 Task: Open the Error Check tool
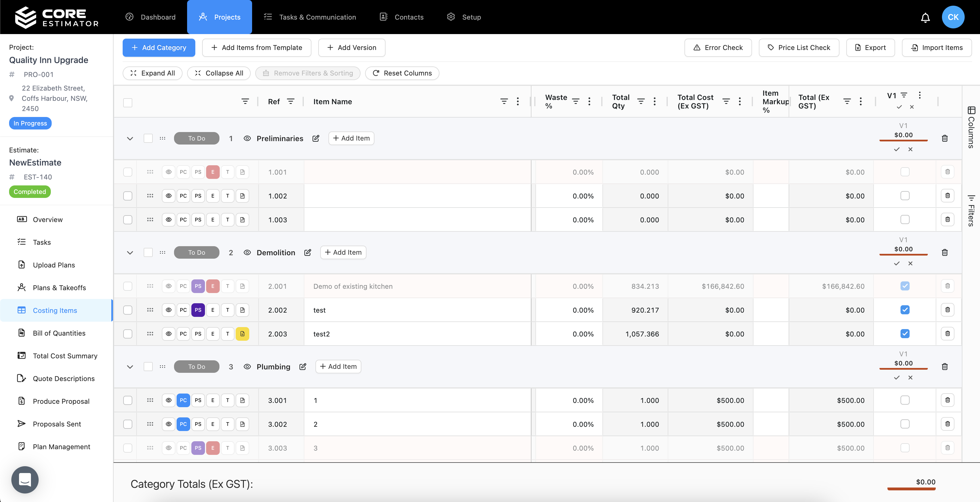coord(717,48)
